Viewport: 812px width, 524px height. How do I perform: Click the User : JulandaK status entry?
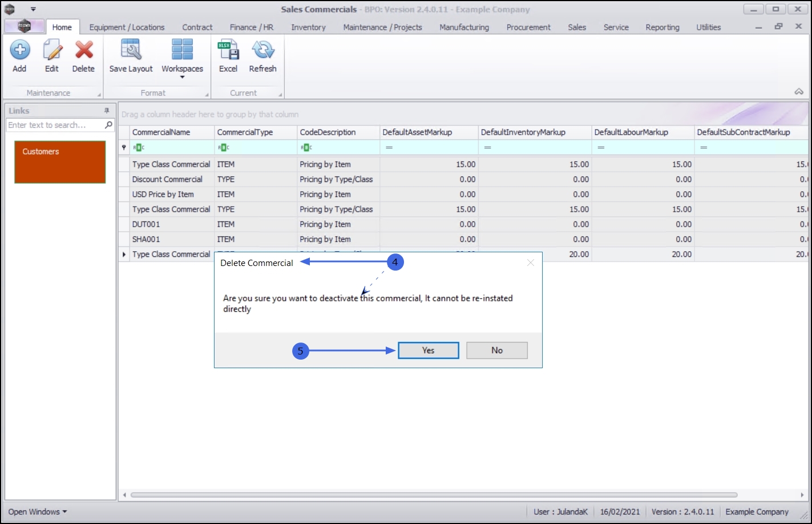coord(560,511)
